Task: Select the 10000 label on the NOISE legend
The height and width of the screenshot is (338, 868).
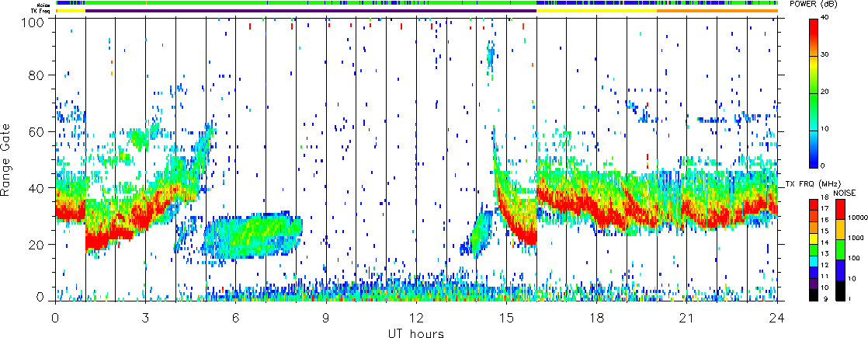Action: coord(858,218)
